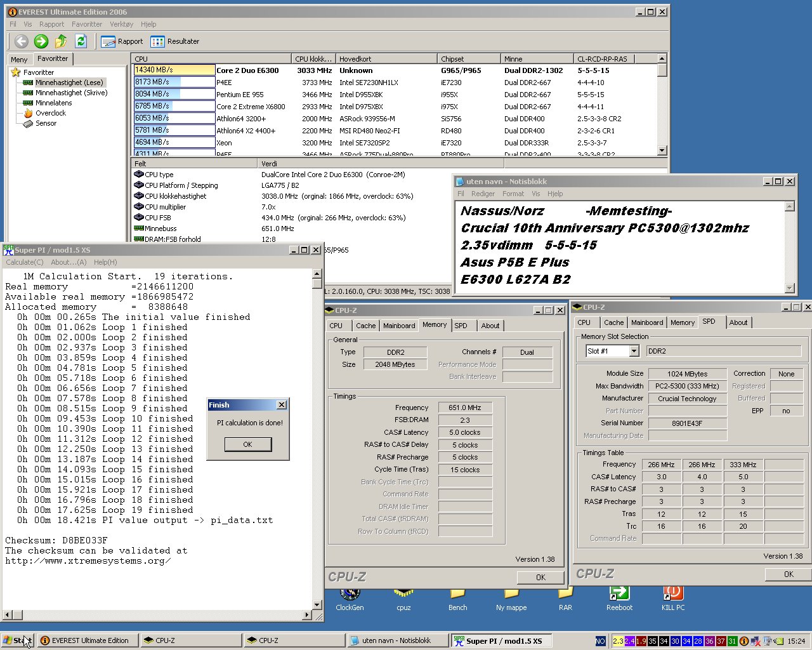The height and width of the screenshot is (650, 812).
Task: Click OK in the right CPU-Z SPD window
Action: [x=789, y=574]
